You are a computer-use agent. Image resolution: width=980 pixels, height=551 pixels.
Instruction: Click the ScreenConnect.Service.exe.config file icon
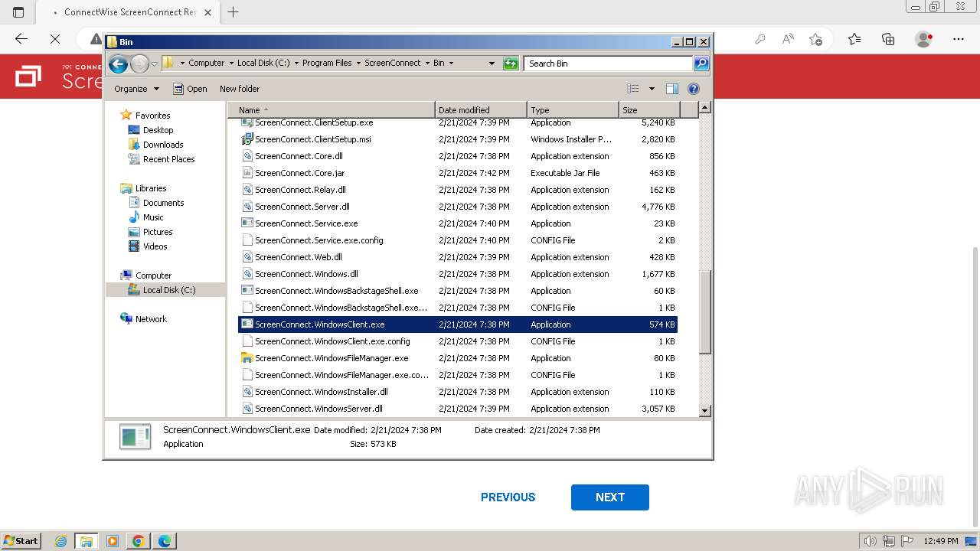(x=247, y=240)
